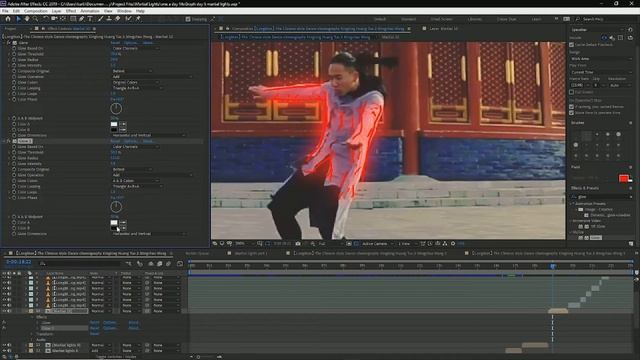Select the Clone Stamp tool
Viewport: 640px width, 360px height.
[x=109, y=19]
